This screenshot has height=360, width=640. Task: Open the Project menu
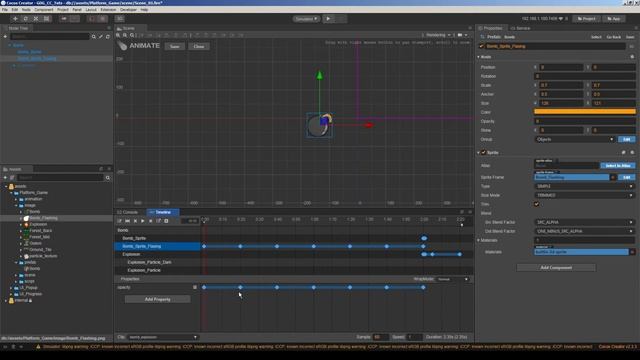click(63, 9)
